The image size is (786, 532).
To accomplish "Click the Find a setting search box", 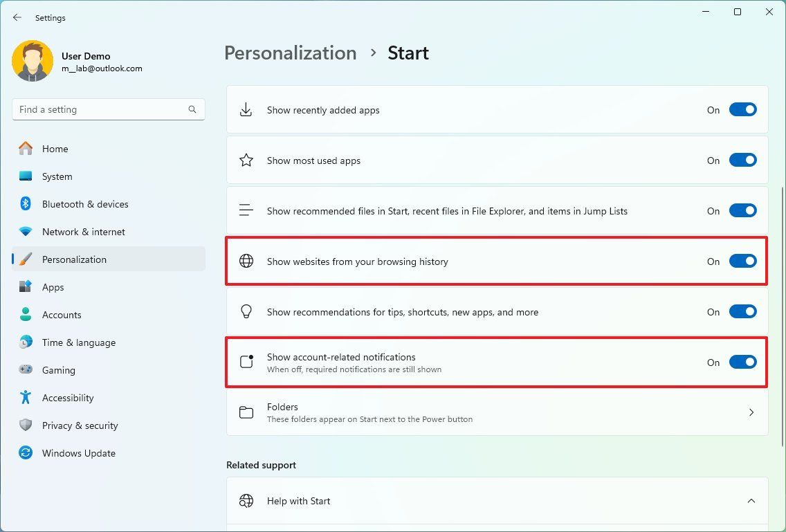I will 100,109.
